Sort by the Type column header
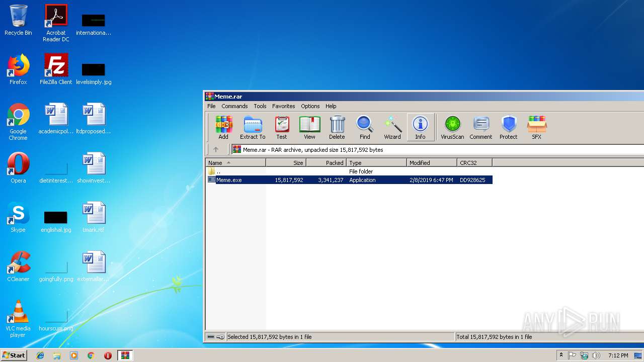 click(377, 162)
